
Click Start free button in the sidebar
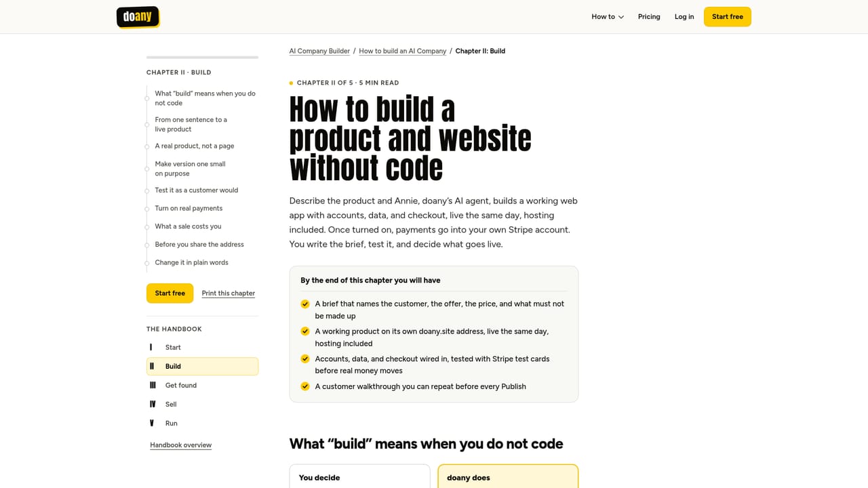pos(170,293)
